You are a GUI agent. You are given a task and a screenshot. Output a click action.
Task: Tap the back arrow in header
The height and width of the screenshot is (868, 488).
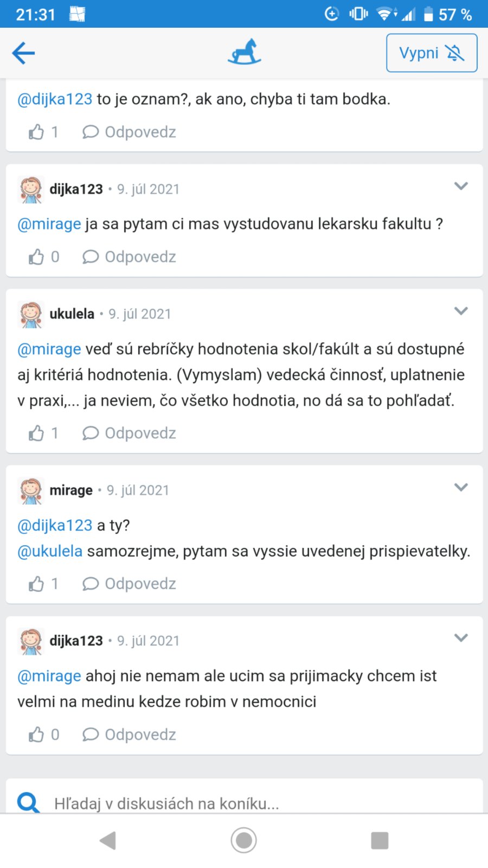(23, 53)
